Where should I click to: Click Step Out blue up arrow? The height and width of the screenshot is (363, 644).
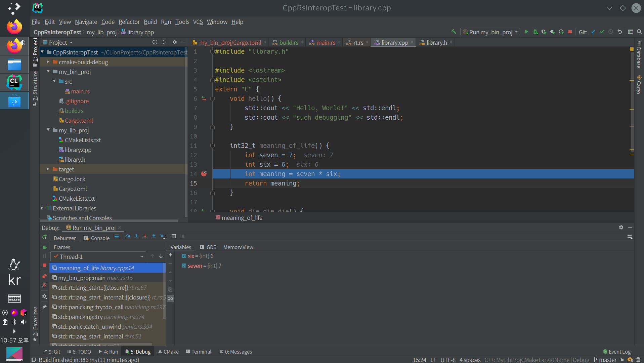[154, 236]
